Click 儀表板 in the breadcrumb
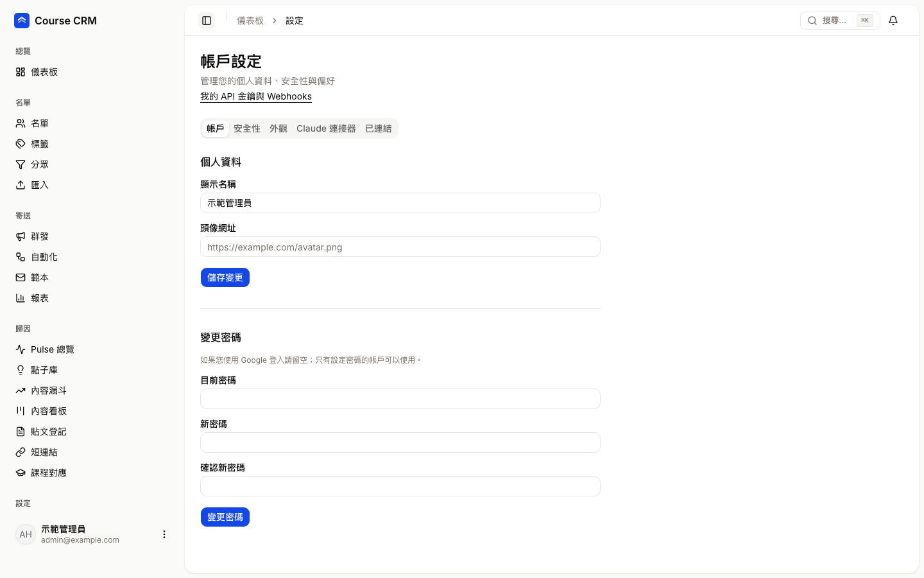This screenshot has height=578, width=924. (250, 21)
